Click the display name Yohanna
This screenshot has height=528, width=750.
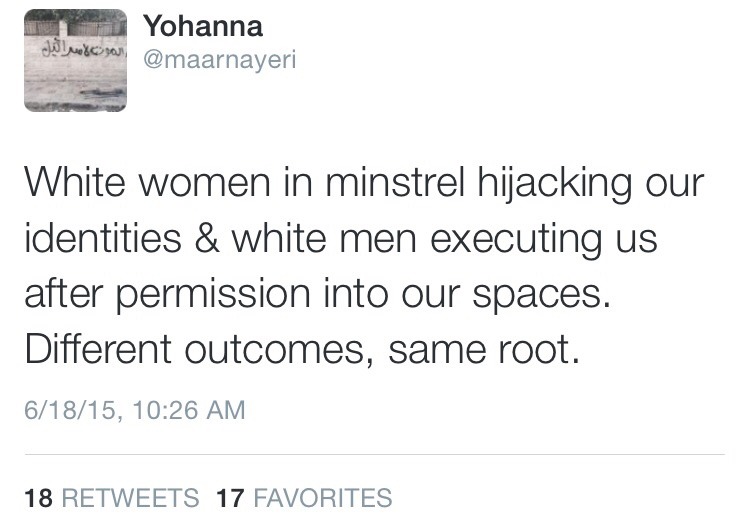click(x=203, y=26)
